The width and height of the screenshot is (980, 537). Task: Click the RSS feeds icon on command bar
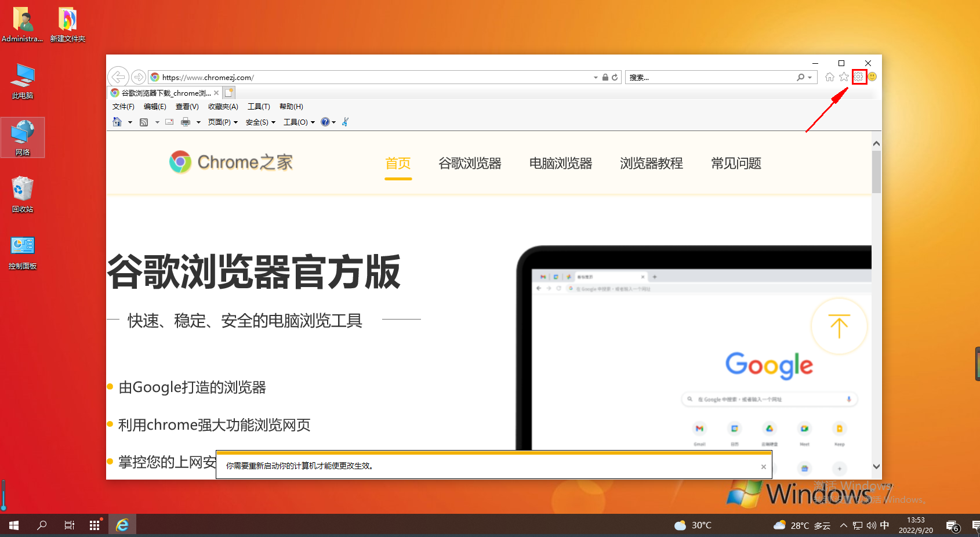click(x=144, y=122)
